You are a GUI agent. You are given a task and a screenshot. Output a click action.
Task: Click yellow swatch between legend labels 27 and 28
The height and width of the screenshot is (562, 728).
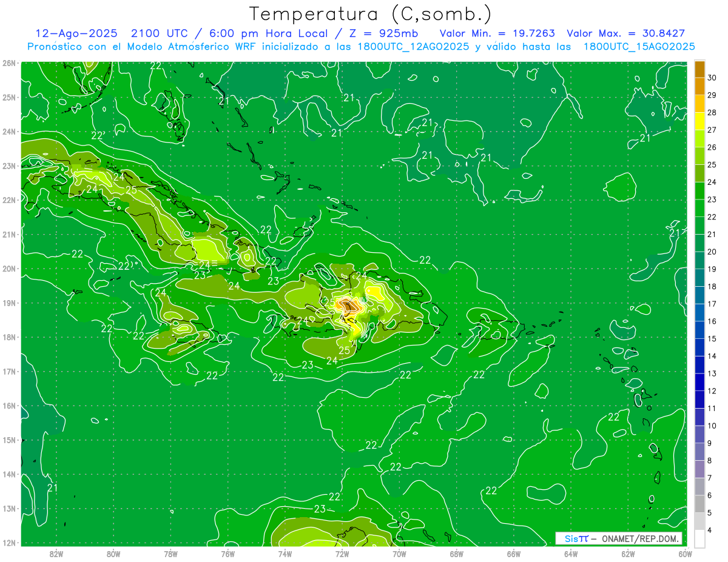[699, 121]
